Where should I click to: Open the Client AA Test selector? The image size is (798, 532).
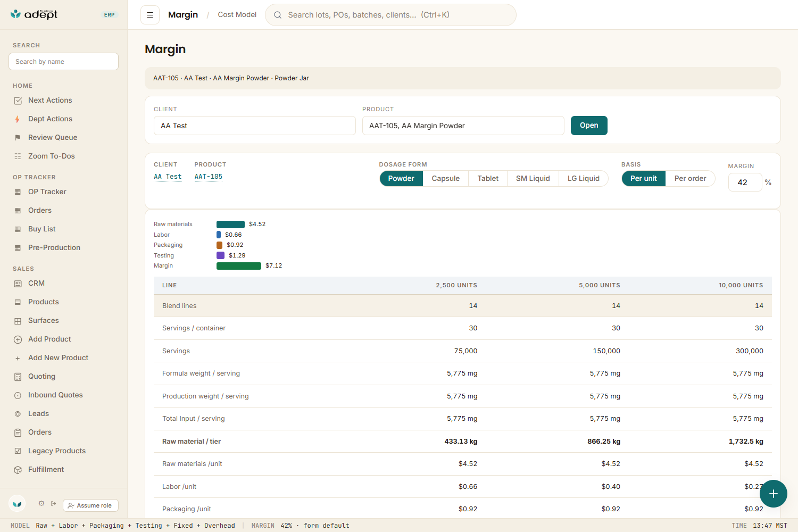255,126
